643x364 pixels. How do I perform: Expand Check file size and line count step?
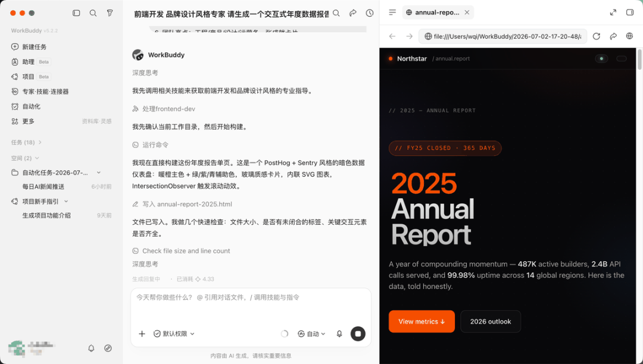point(181,251)
